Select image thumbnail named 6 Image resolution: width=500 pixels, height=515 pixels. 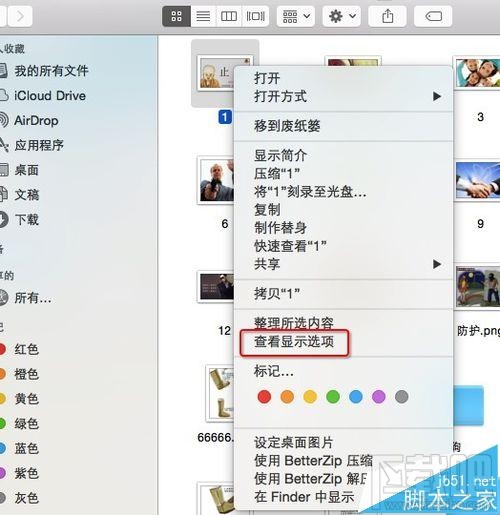coord(216,180)
